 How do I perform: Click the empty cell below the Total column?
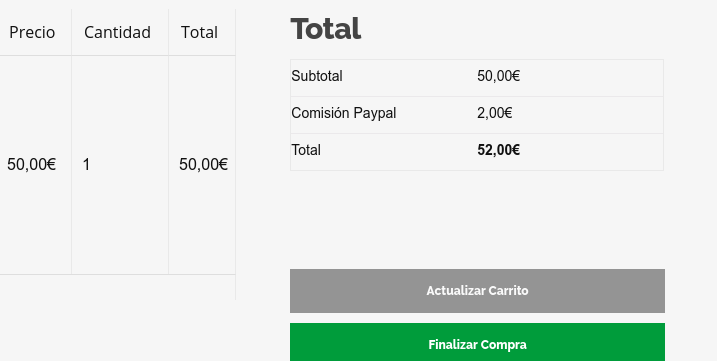click(x=202, y=287)
